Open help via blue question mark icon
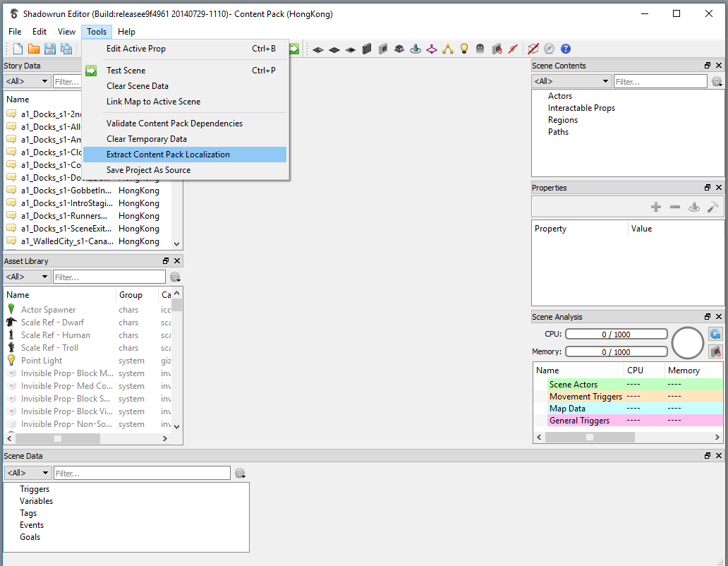This screenshot has height=566, width=728. [x=566, y=49]
